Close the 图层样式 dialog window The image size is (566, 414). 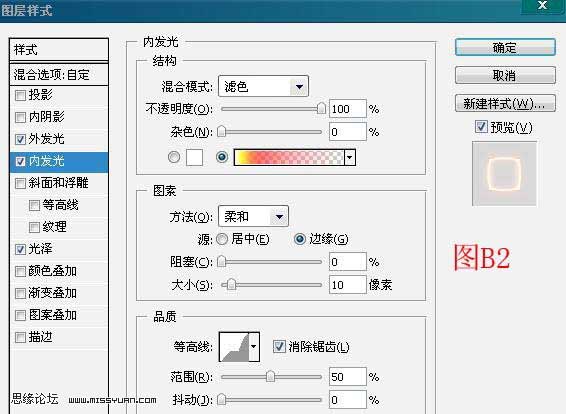543,6
